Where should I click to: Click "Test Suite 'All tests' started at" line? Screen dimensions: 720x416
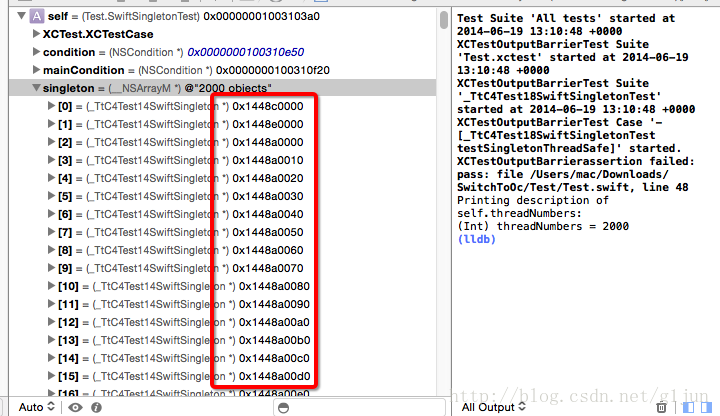[x=566, y=18]
